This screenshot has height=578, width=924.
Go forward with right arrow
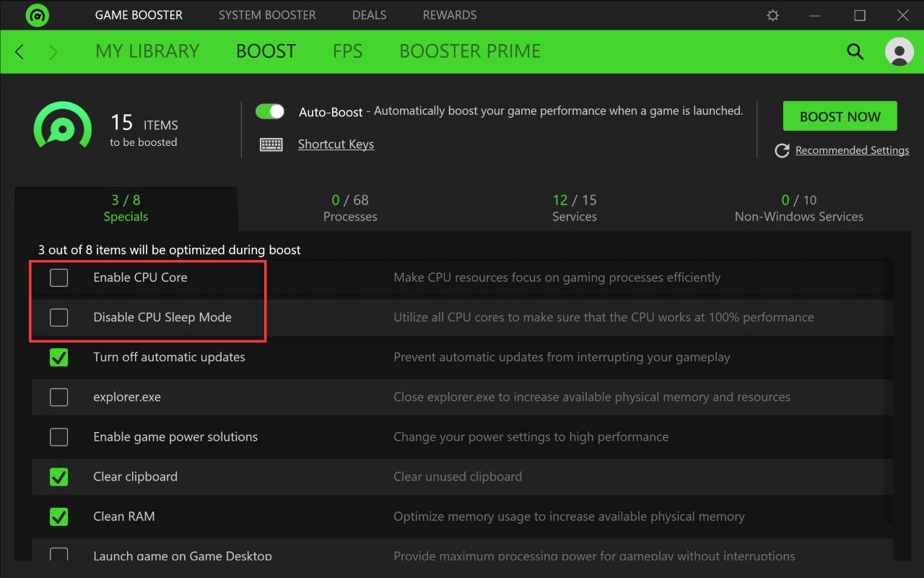[53, 51]
